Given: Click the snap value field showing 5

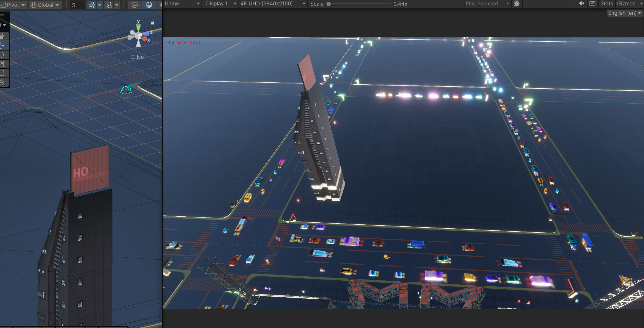Looking at the screenshot, I should [x=77, y=5].
